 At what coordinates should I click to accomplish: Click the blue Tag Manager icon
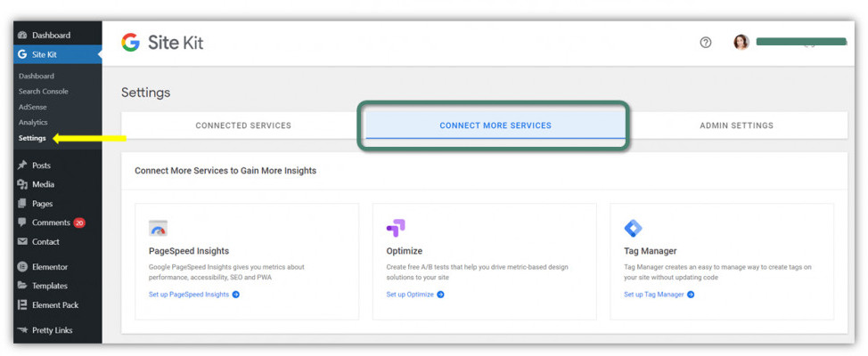(633, 228)
